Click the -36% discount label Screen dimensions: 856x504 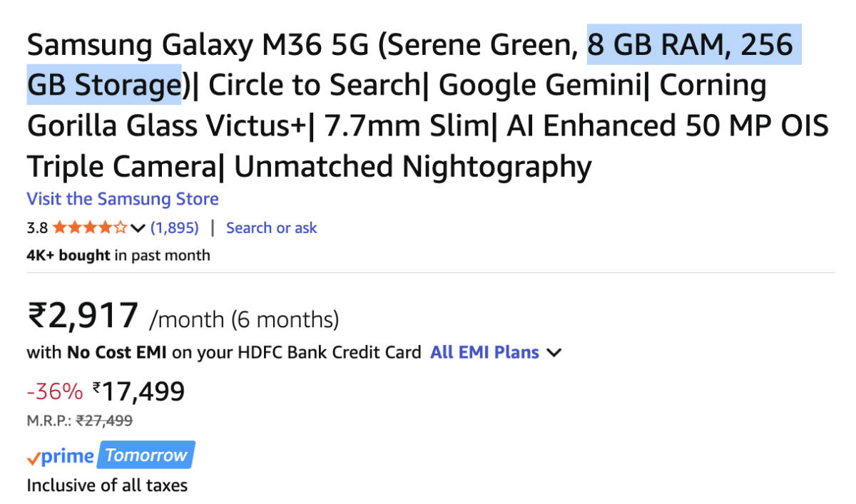coord(56,391)
